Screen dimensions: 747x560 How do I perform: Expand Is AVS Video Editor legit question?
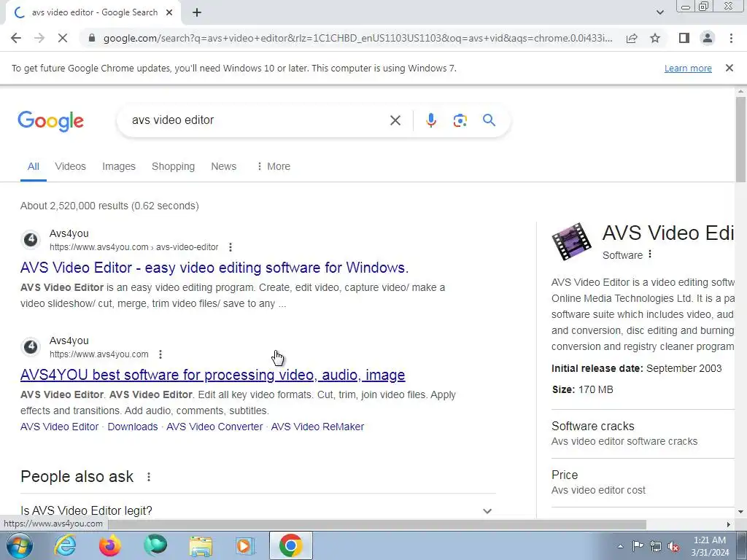(x=258, y=510)
